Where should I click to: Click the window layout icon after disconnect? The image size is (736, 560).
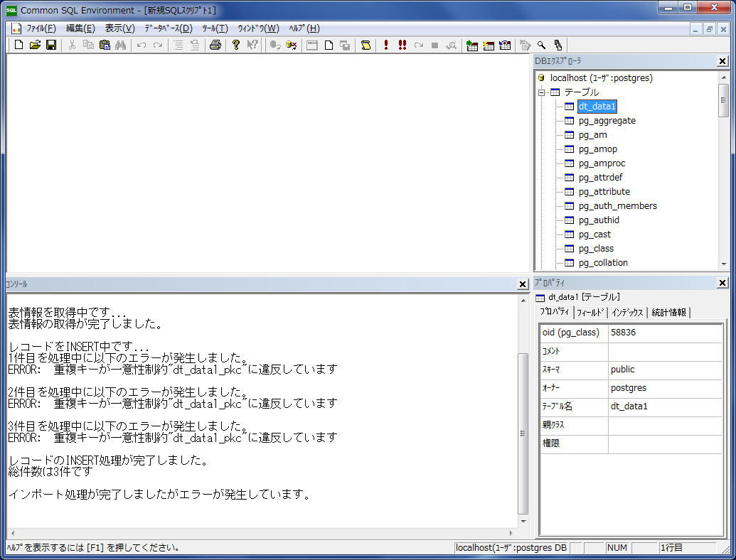tap(312, 45)
